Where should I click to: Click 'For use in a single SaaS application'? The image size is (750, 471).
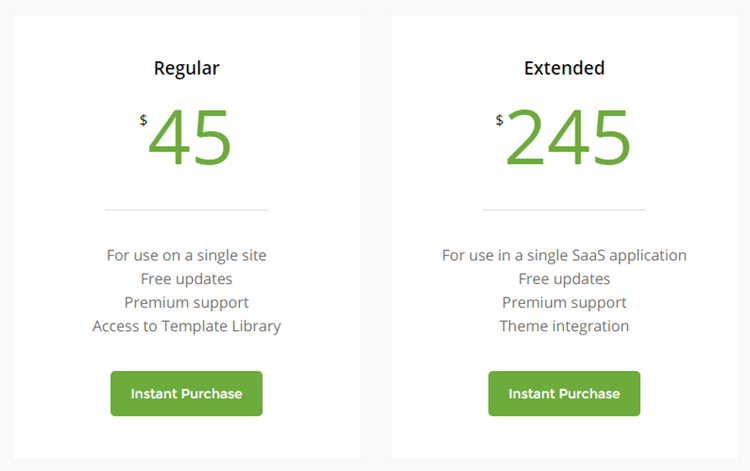click(564, 255)
